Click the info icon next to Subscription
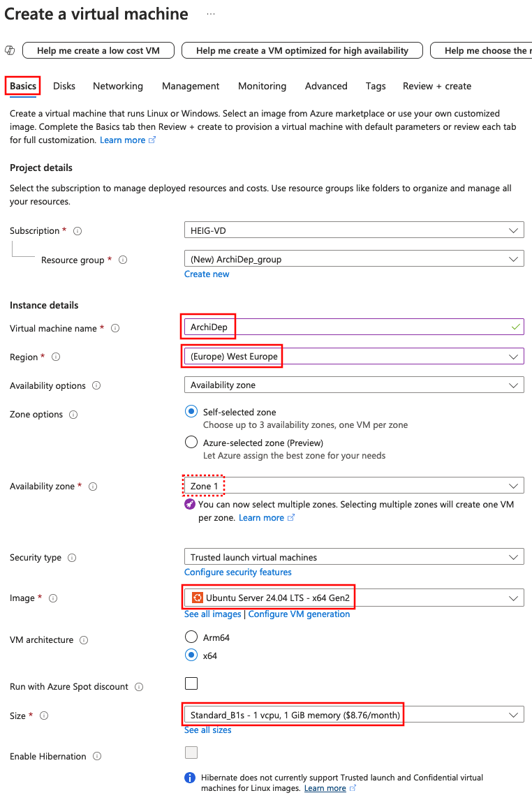Viewport: 532px width, 800px height. pyautogui.click(x=77, y=231)
